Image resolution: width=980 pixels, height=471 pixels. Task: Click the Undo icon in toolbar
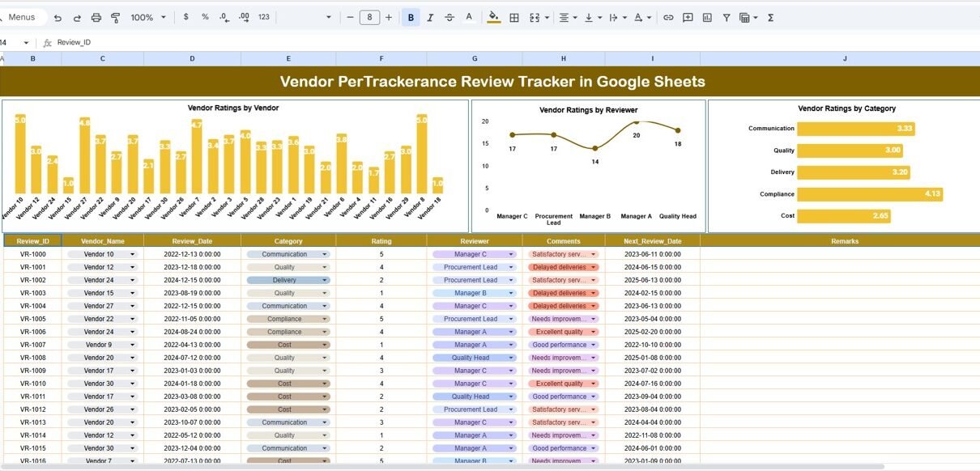[x=58, y=17]
